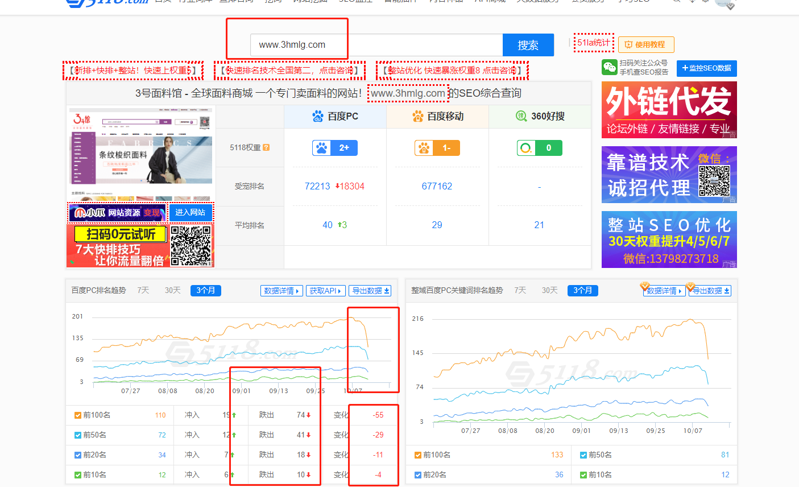Click the 扫码关注公众号 手机查SEO报告 text
Screen dimensions: 799x487
click(644, 67)
